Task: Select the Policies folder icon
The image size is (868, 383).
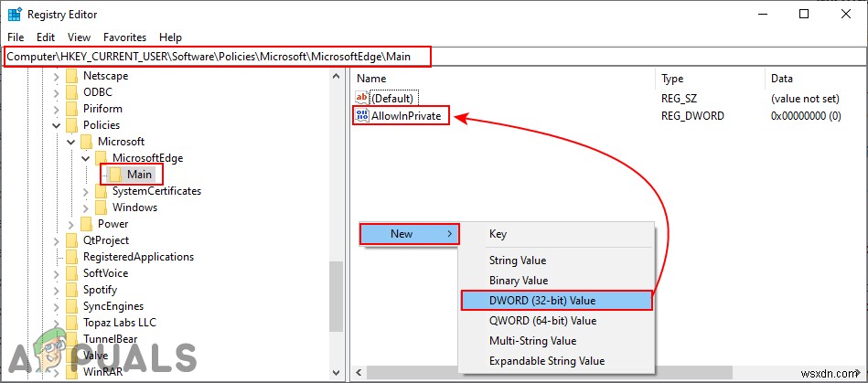Action: pyautogui.click(x=72, y=125)
